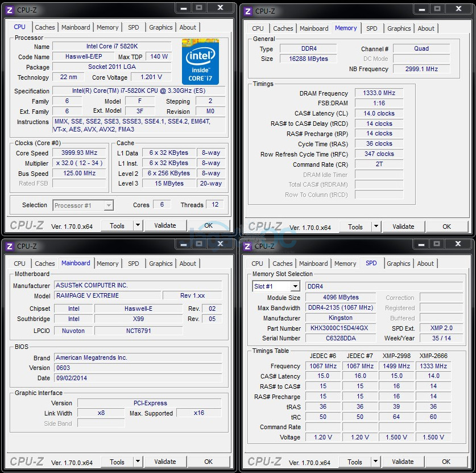Switch to the Caches tab in the CPU window
This screenshot has width=476, height=473.
click(44, 27)
